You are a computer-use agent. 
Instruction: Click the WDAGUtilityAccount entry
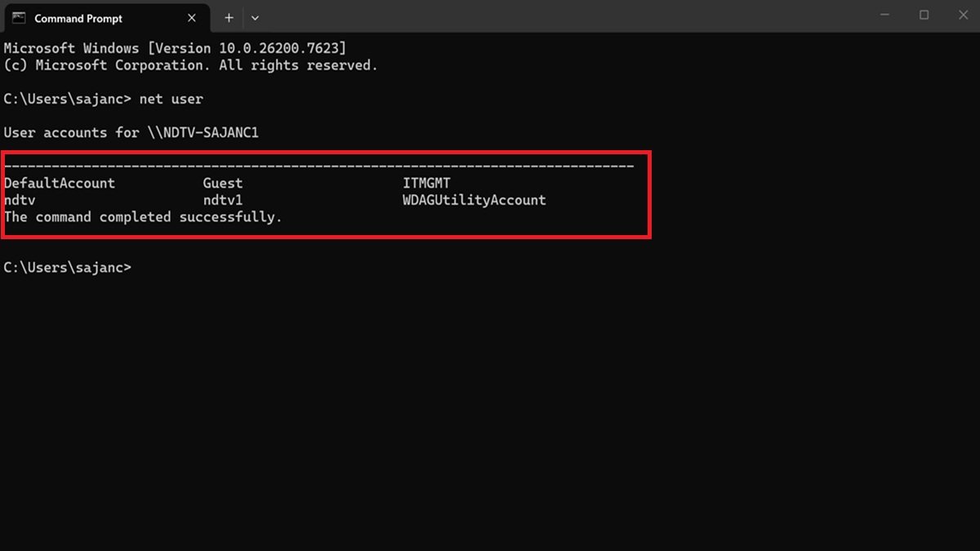click(474, 200)
